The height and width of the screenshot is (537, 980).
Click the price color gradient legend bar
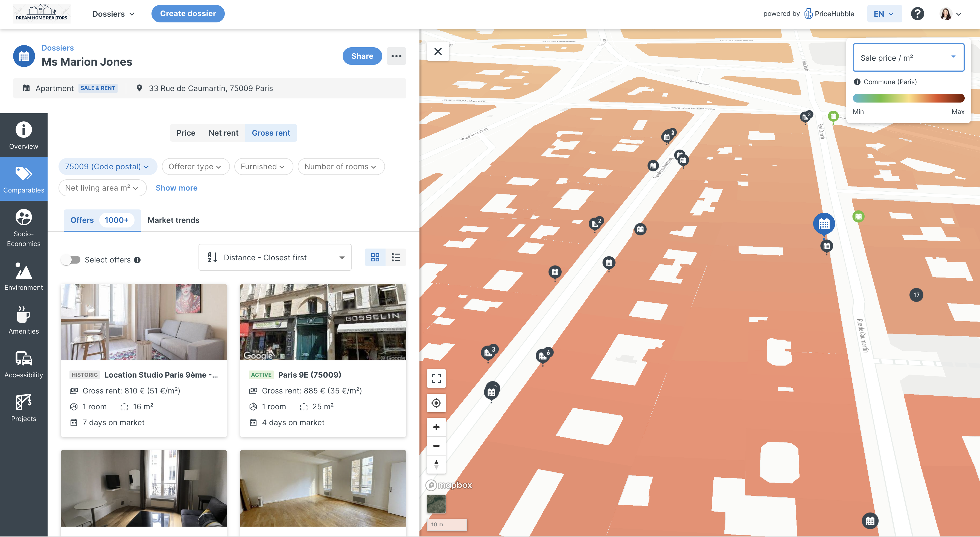point(908,98)
